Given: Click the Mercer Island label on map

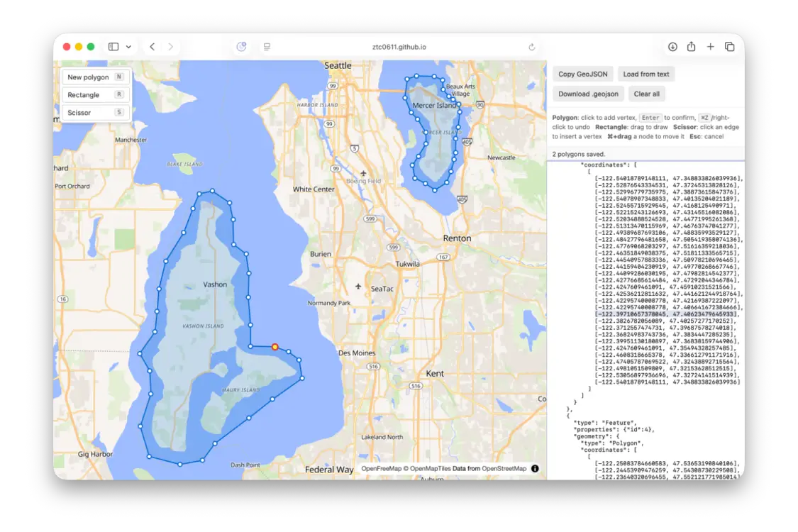Looking at the screenshot, I should (x=434, y=106).
